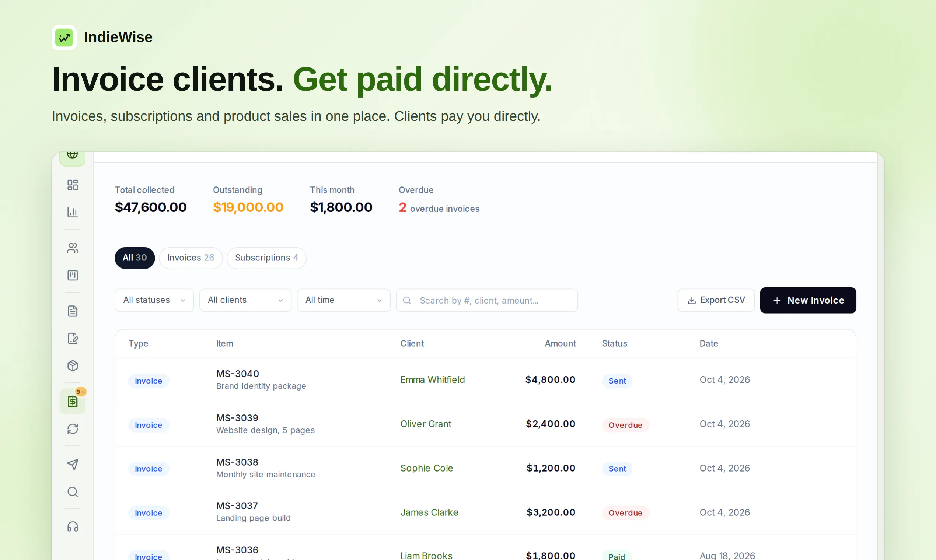Focus the Search by #, client, amount field
Viewport: 936px width, 560px height.
point(486,300)
